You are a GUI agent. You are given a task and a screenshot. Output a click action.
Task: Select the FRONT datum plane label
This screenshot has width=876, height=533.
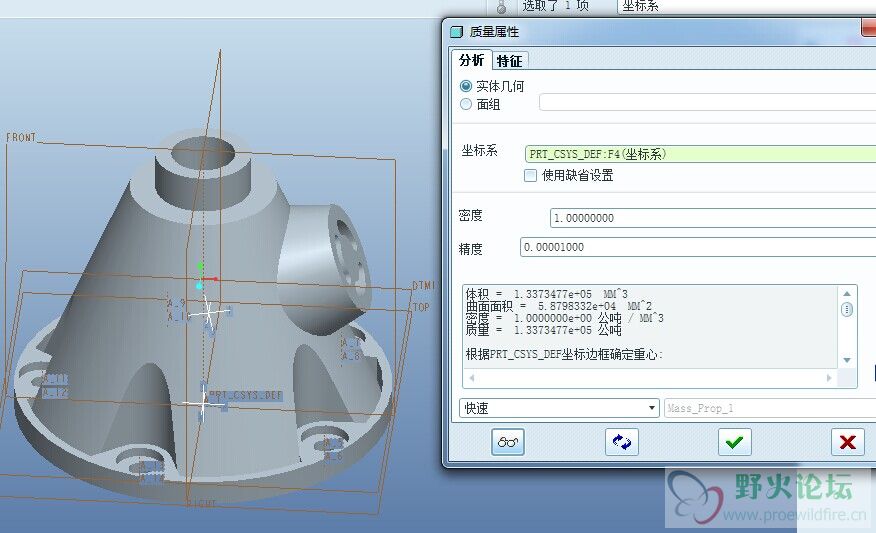click(21, 137)
